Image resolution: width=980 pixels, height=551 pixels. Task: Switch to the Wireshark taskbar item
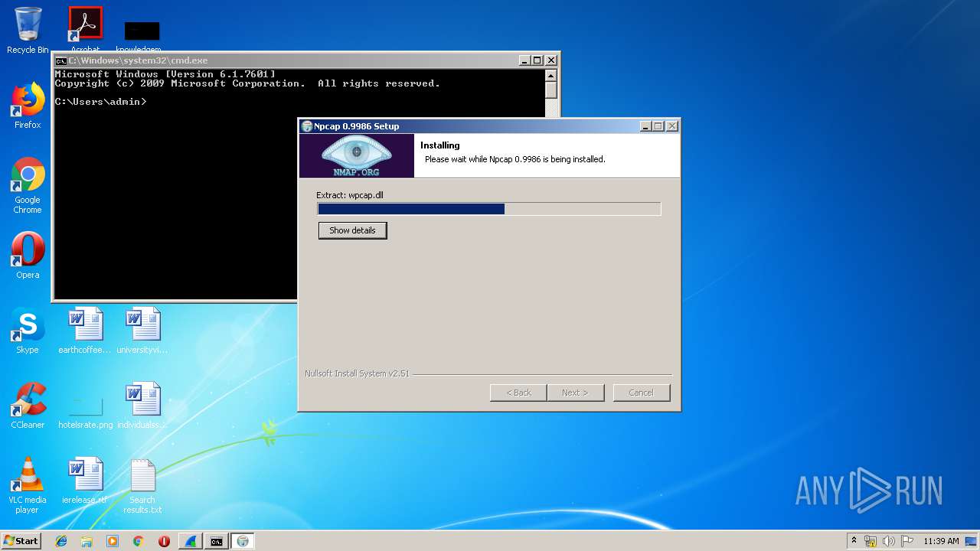190,541
